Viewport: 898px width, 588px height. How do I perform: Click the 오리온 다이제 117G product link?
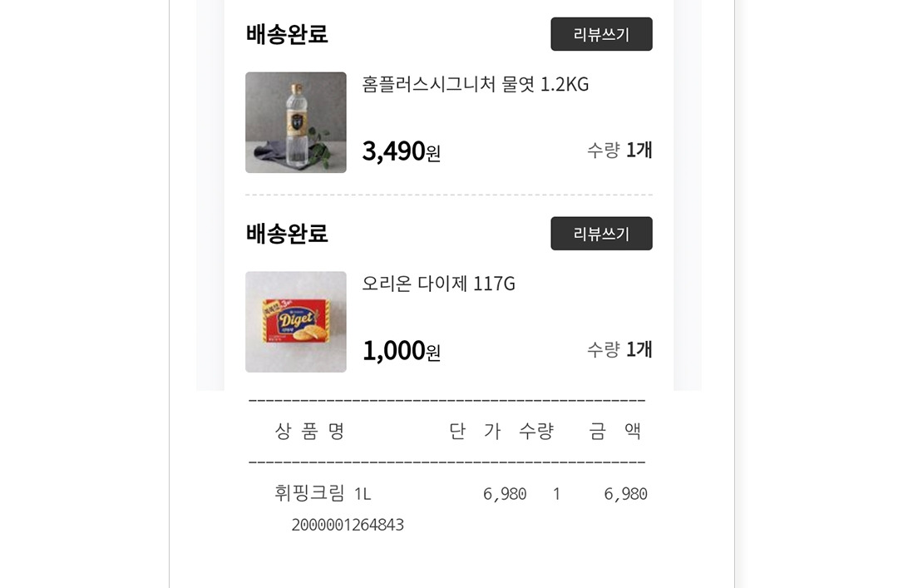440,284
